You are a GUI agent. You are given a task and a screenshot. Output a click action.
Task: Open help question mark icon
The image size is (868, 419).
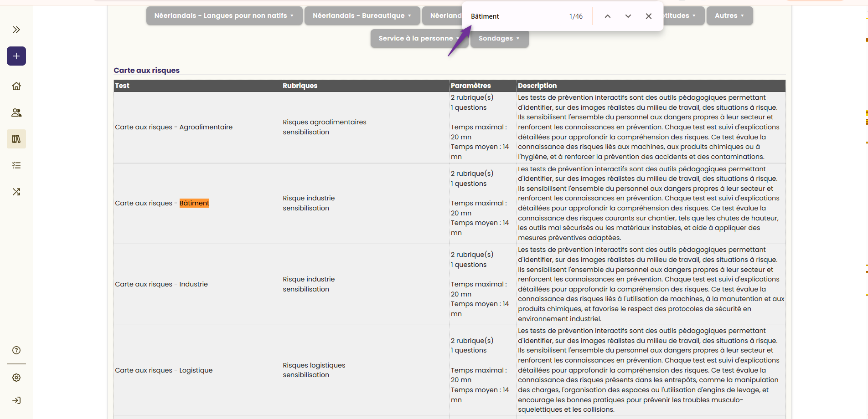point(16,350)
